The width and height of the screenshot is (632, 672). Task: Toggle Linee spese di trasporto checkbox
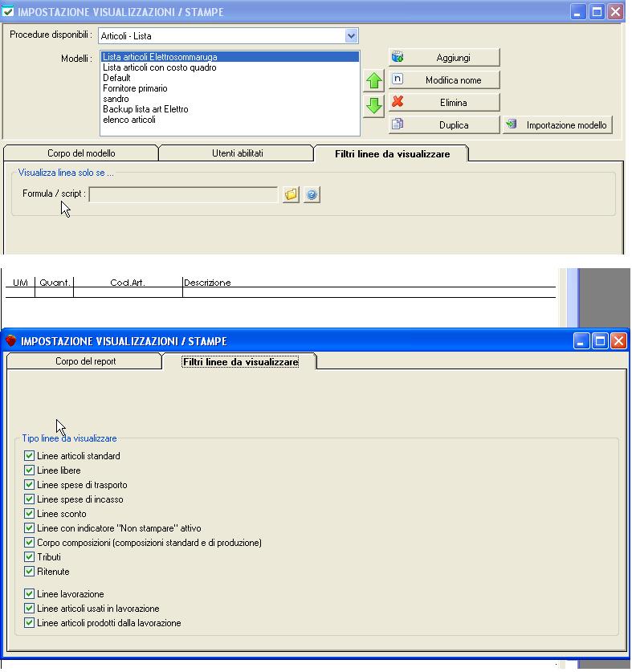[29, 485]
